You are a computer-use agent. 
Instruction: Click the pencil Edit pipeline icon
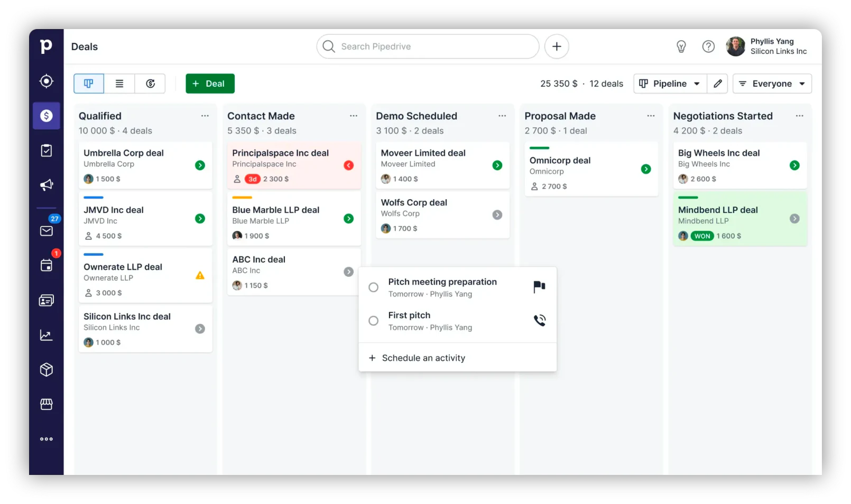coord(718,83)
